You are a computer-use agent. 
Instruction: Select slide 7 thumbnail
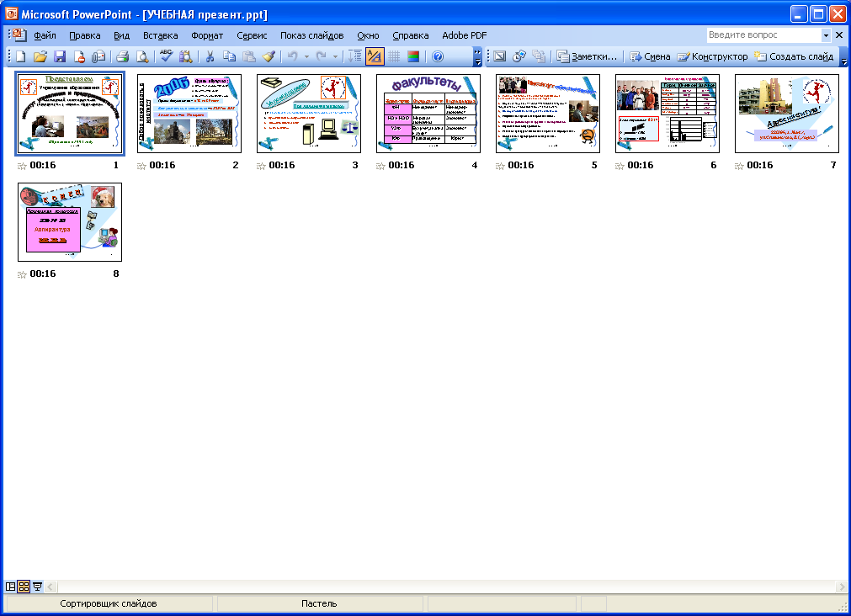787,114
